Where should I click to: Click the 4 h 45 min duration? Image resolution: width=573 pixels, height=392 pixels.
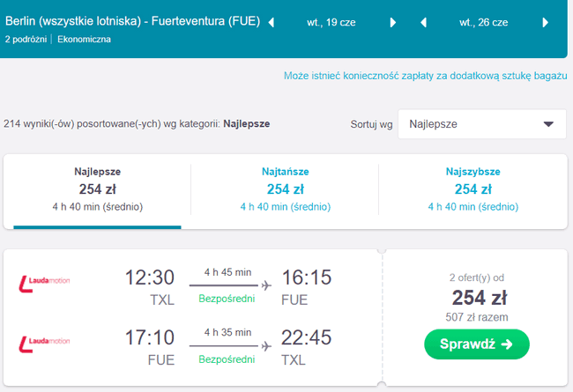pyautogui.click(x=227, y=272)
